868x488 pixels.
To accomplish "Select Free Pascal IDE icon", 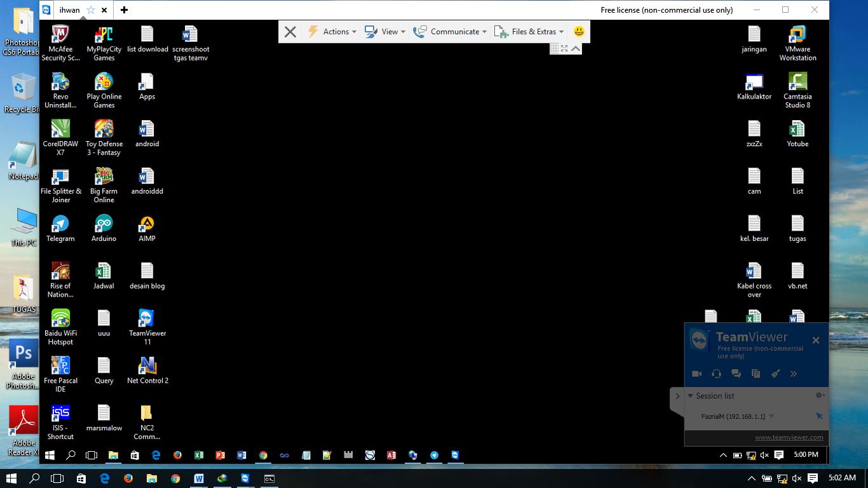I will pos(60,375).
